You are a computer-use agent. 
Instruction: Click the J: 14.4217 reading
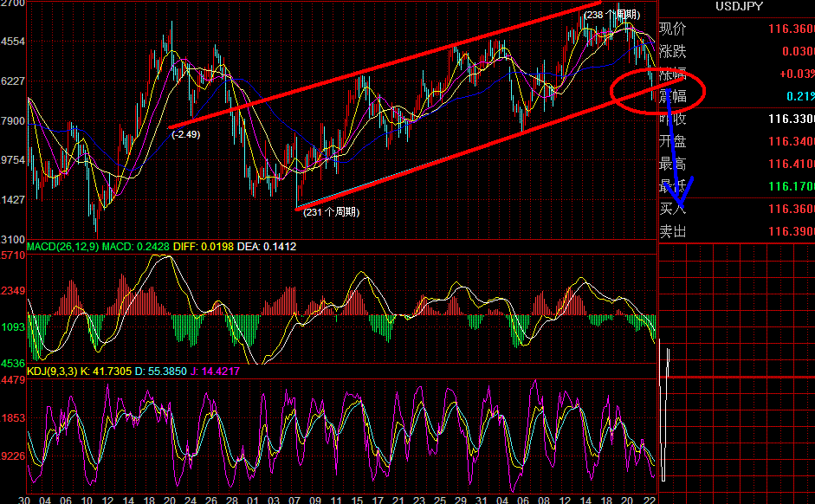click(x=215, y=372)
